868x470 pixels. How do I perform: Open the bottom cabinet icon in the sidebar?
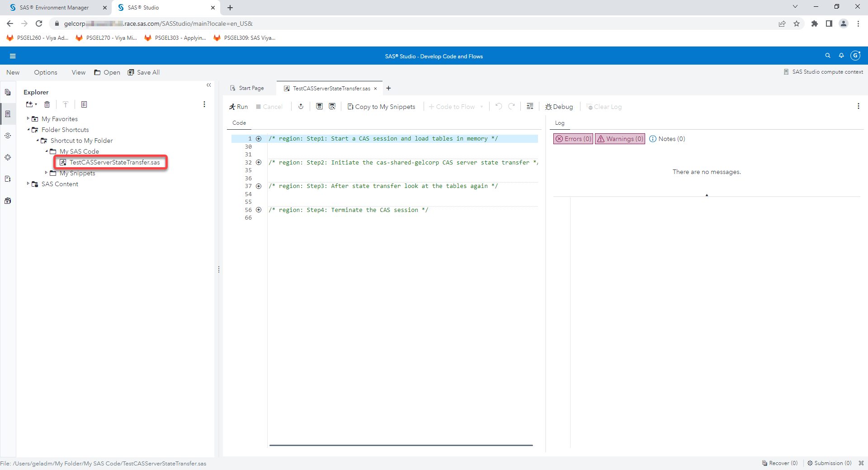coord(8,201)
